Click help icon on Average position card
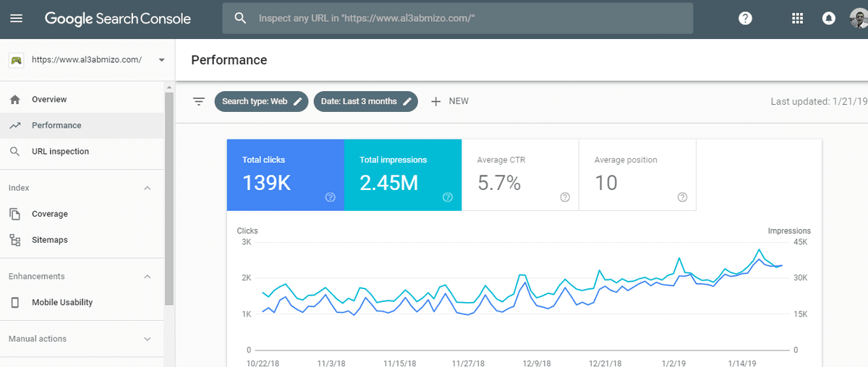 [x=682, y=197]
